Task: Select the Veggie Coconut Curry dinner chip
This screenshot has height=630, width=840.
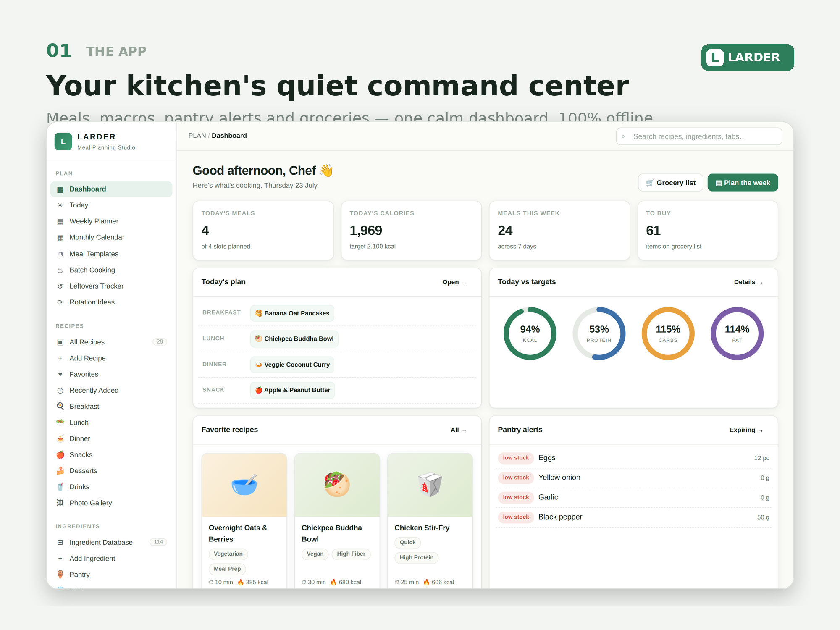Action: (x=292, y=365)
